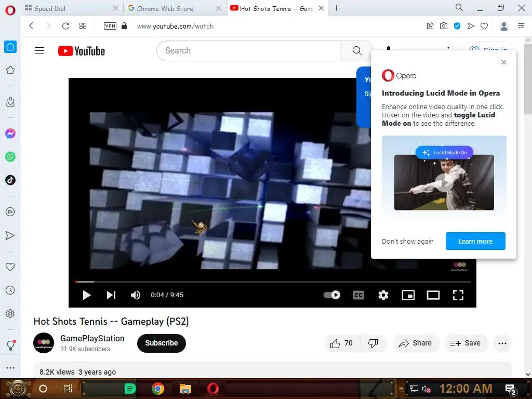Open more actions three-dot menu
The width and height of the screenshot is (532, 399).
502,343
